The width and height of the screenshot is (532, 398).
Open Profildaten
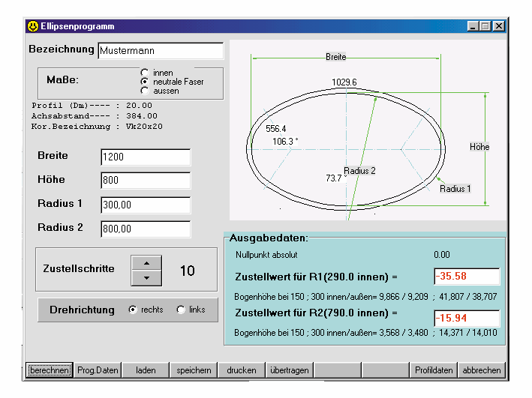click(434, 370)
